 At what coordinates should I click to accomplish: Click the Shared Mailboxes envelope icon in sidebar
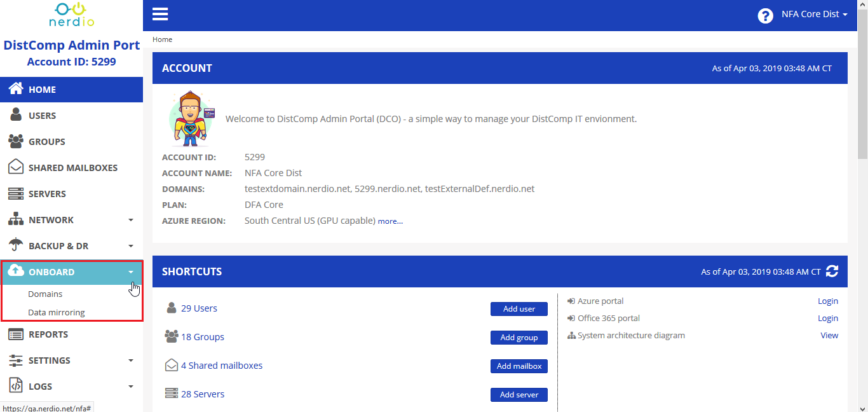point(16,167)
